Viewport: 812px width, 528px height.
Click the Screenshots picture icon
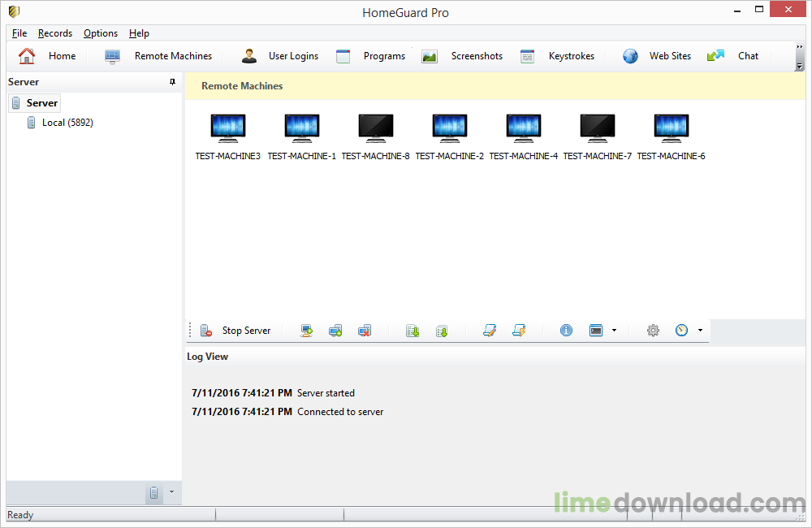(x=430, y=57)
